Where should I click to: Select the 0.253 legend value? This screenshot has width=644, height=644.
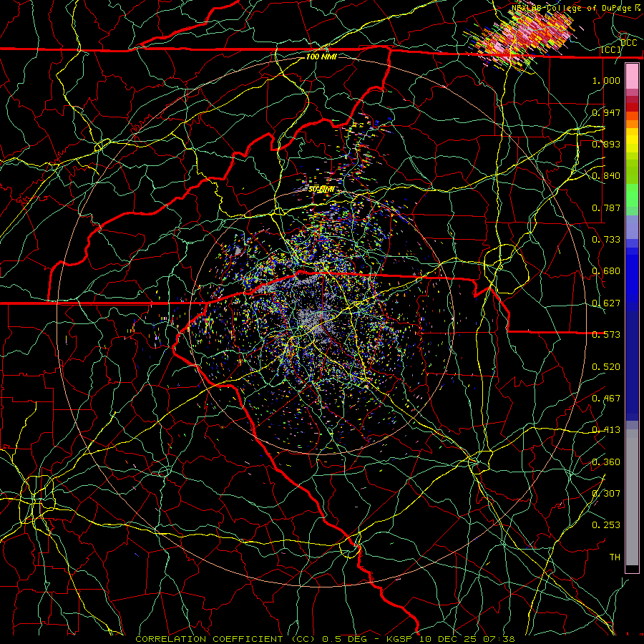point(606,525)
